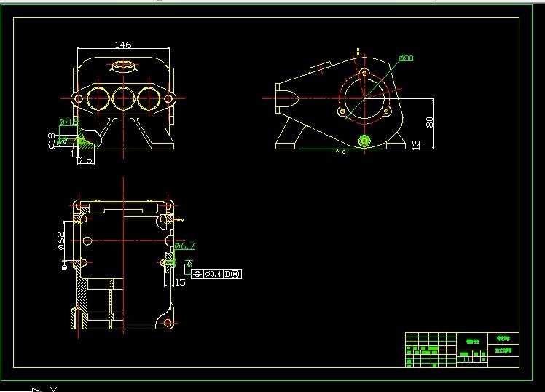This screenshot has height=392, width=545.
Task: Click the surface roughness symbol below side view
Action: (x=340, y=152)
